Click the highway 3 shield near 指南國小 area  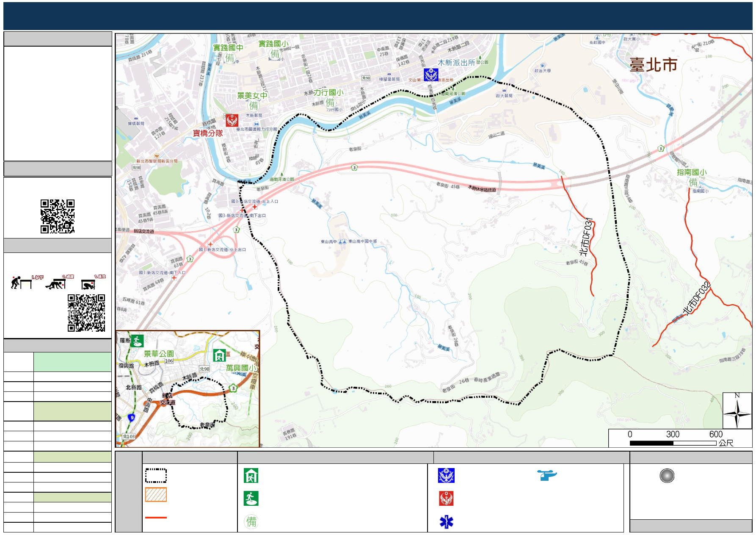coord(661,148)
